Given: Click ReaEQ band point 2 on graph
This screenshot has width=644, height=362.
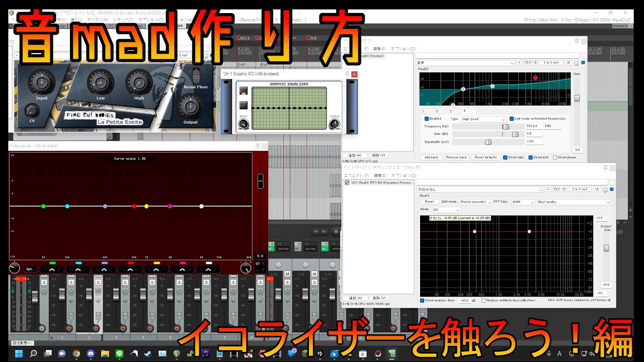Looking at the screenshot, I should coord(463,89).
